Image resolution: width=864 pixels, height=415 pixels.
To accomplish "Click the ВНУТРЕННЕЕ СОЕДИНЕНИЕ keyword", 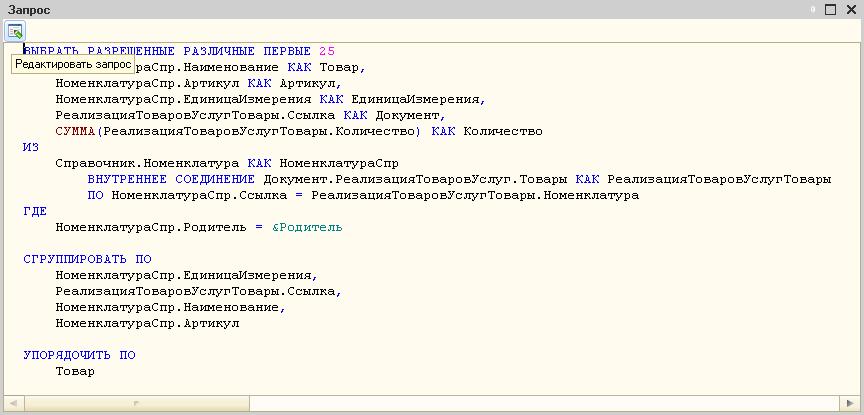I will click(171, 179).
